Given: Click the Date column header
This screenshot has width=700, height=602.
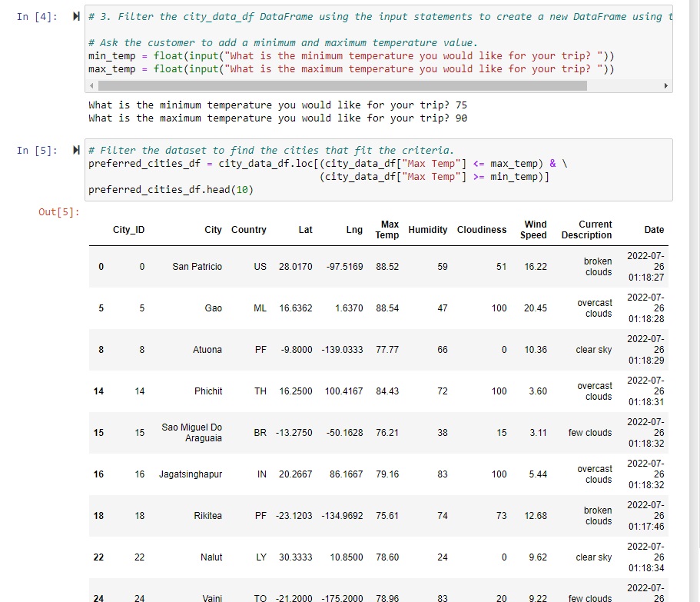Looking at the screenshot, I should (x=654, y=230).
